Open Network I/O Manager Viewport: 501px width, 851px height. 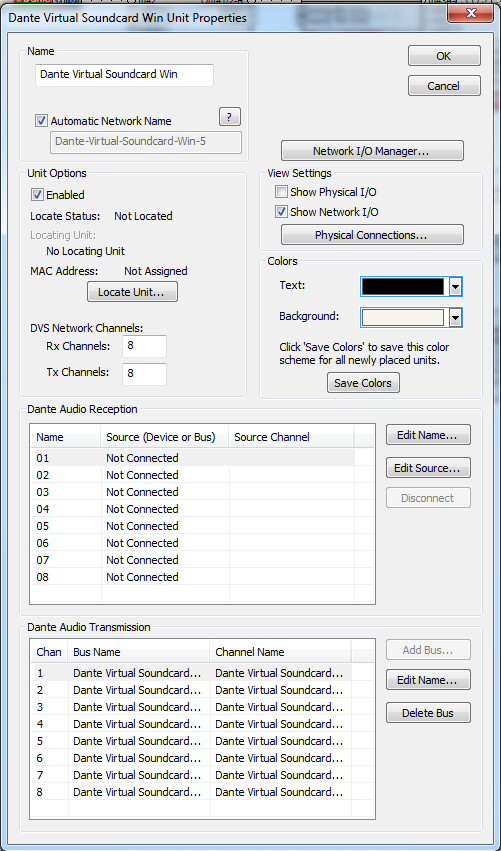point(372,151)
